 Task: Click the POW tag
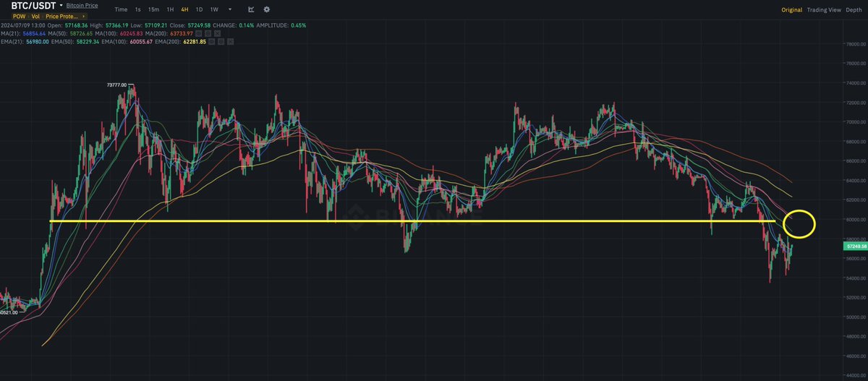pyautogui.click(x=20, y=16)
